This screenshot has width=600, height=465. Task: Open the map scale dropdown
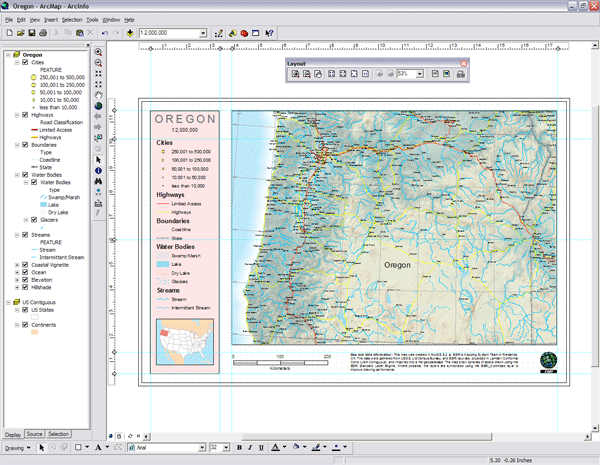point(204,33)
